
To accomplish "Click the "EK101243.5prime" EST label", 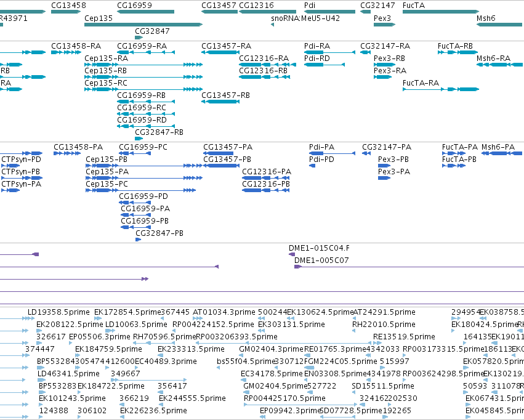I will (72, 398).
